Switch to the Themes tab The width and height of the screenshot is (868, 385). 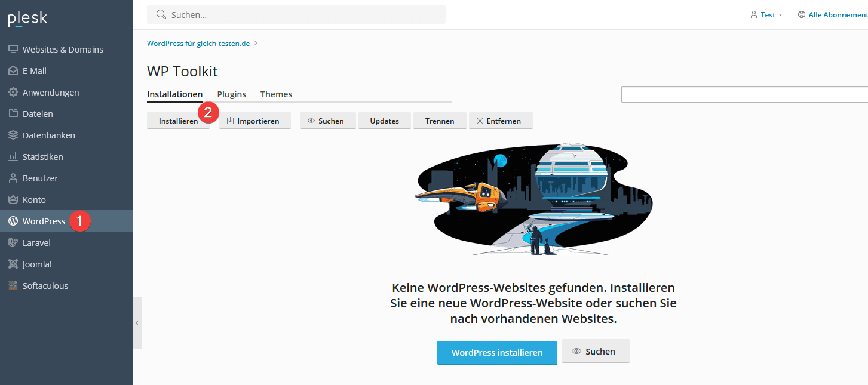tap(276, 94)
